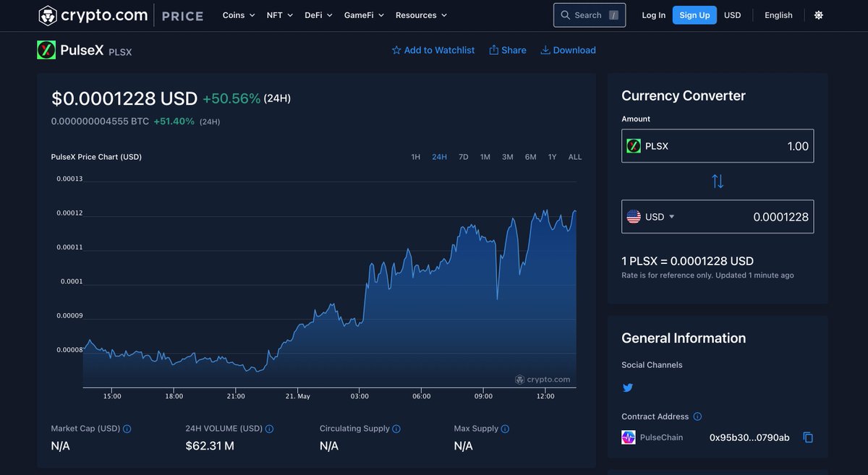
Task: Click the star icon for Add to Watchlist
Action: click(396, 50)
